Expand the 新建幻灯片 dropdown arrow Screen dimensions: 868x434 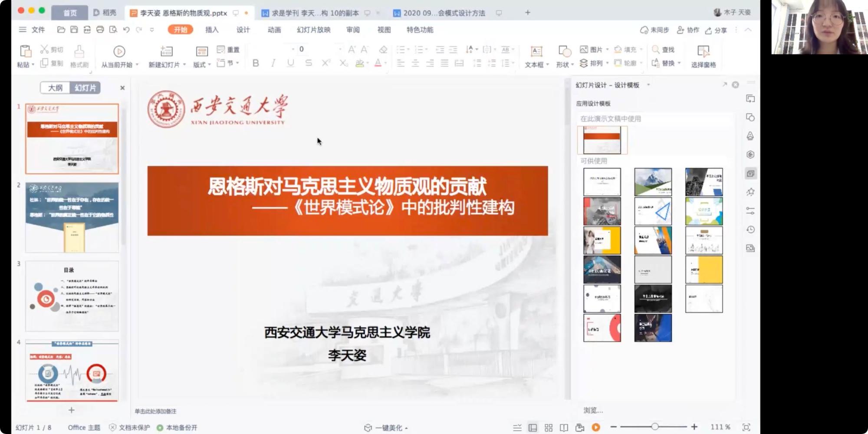[184, 65]
